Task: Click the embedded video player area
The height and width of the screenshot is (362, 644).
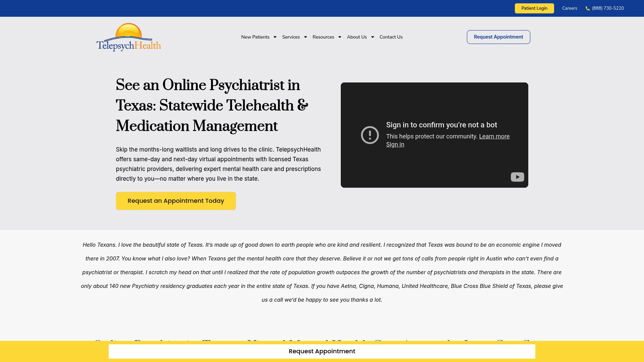Action: 434,135
